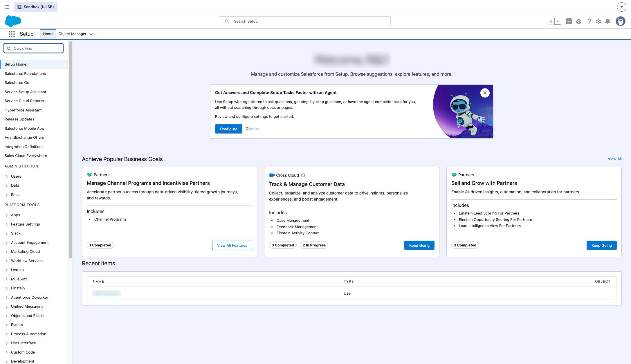Expand the Email section
The height and width of the screenshot is (364, 631).
tap(7, 195)
